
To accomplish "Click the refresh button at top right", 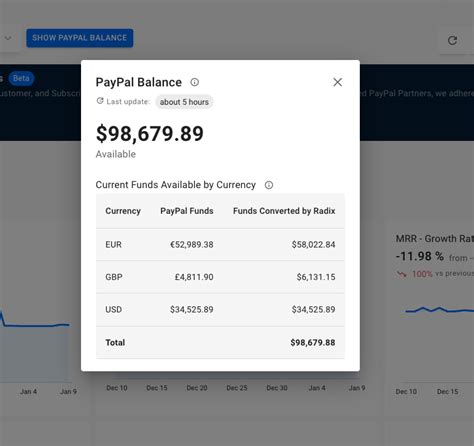I will [x=452, y=41].
